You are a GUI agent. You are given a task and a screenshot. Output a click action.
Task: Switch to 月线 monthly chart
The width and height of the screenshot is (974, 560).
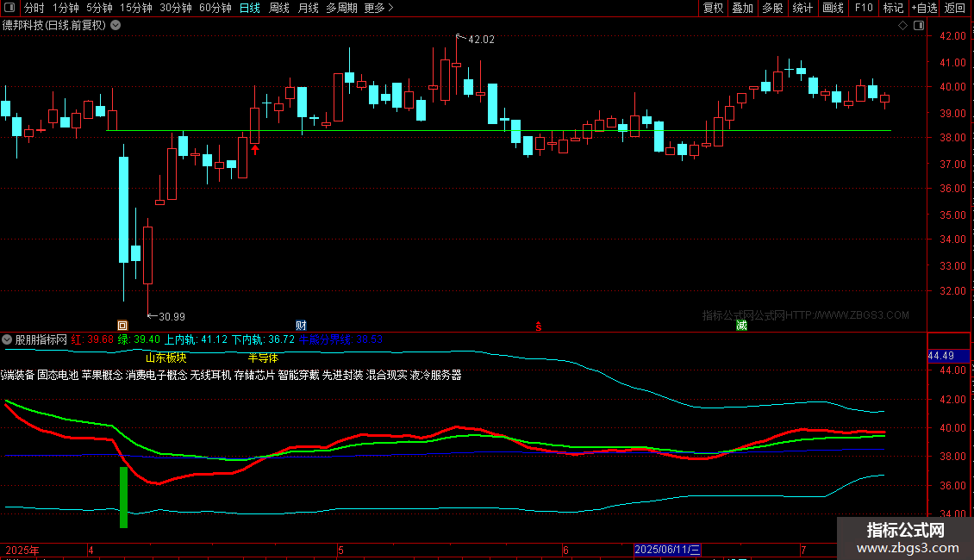(x=308, y=8)
